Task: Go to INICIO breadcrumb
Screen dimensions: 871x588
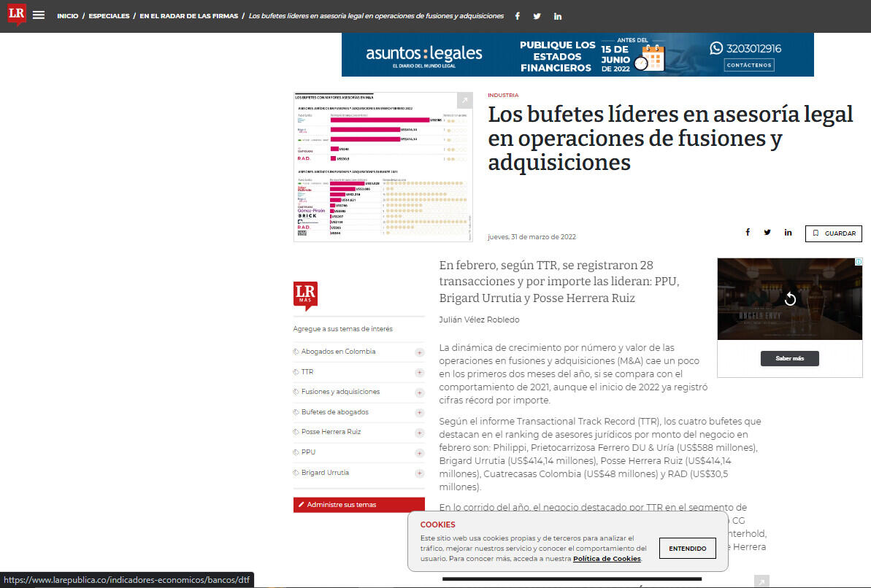Action: (67, 16)
